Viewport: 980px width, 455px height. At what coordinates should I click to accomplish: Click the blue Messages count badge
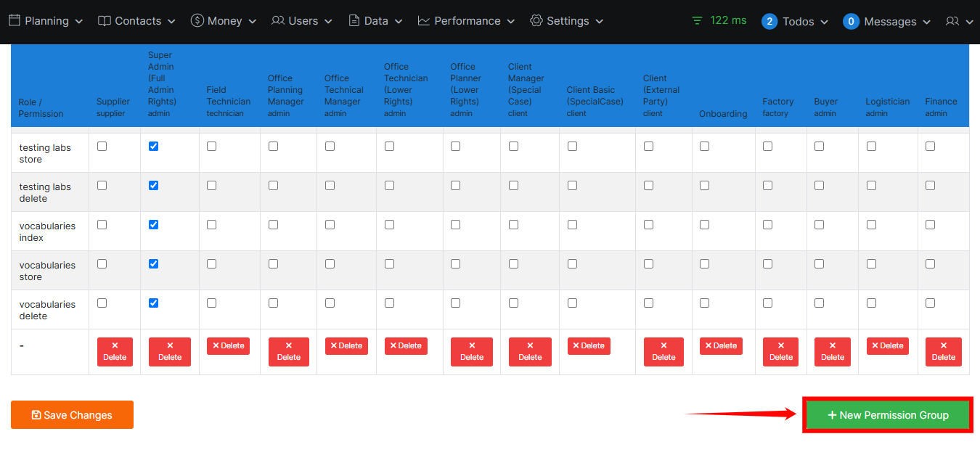tap(851, 22)
